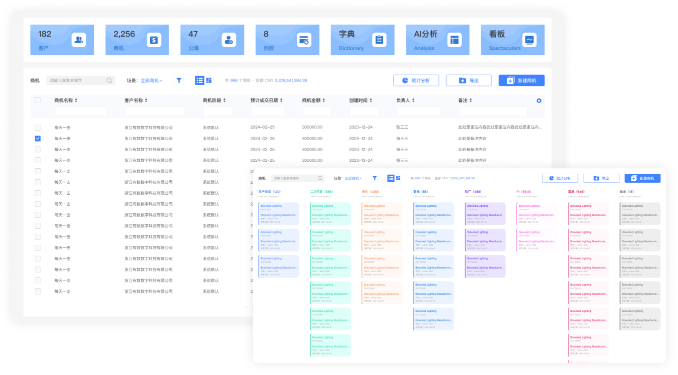Open the Dictionary (字典) clipboard icon

coord(379,40)
